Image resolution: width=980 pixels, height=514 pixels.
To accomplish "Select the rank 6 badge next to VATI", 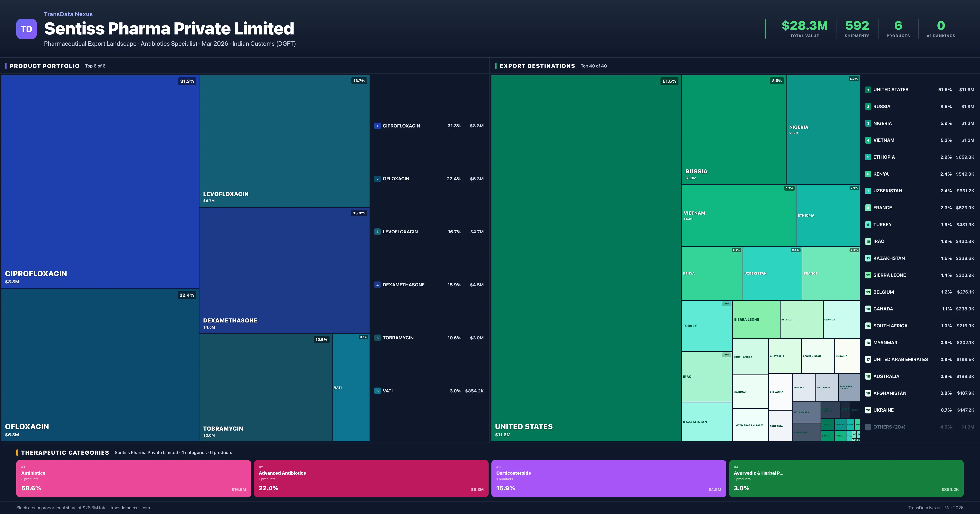I will [x=377, y=390].
